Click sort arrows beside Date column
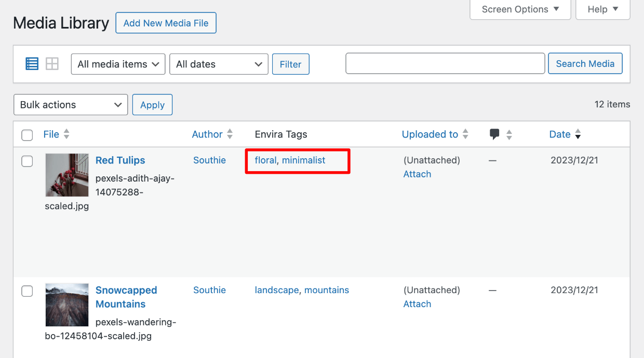This screenshot has height=358, width=644. (578, 134)
